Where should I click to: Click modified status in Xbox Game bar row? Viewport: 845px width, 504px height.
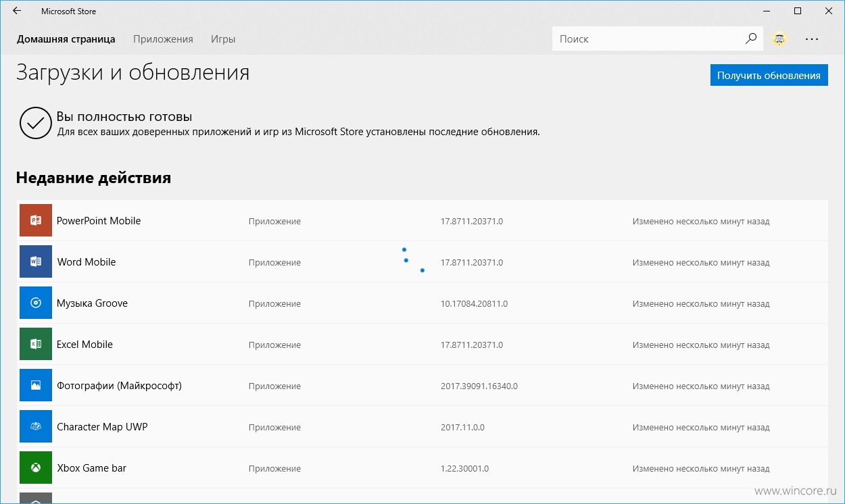tap(701, 469)
